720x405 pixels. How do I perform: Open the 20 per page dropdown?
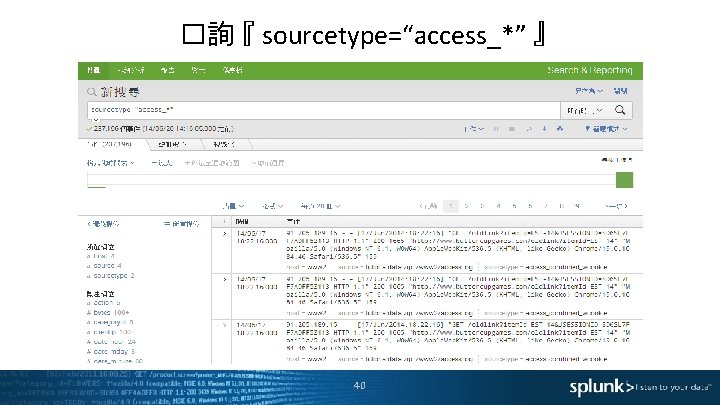click(320, 206)
